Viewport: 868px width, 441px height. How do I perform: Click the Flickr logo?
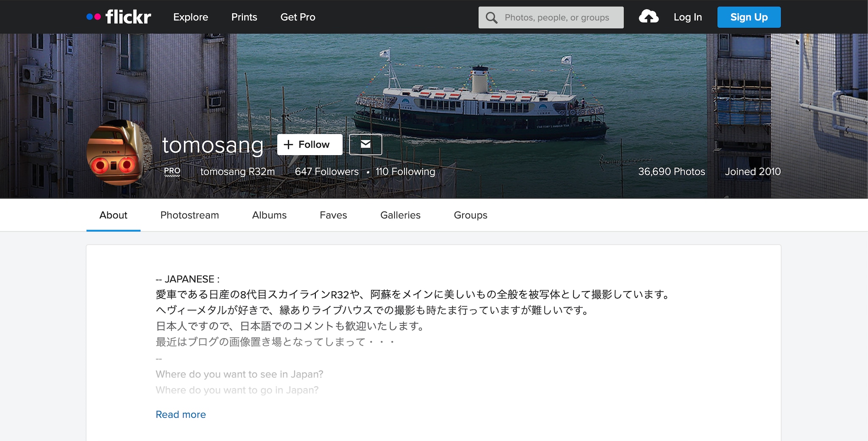point(119,17)
